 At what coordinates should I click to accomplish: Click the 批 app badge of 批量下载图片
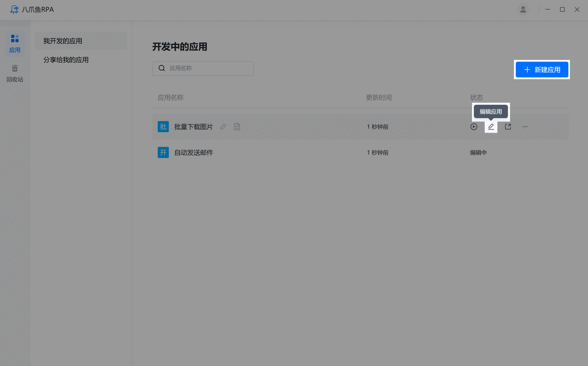pos(163,126)
